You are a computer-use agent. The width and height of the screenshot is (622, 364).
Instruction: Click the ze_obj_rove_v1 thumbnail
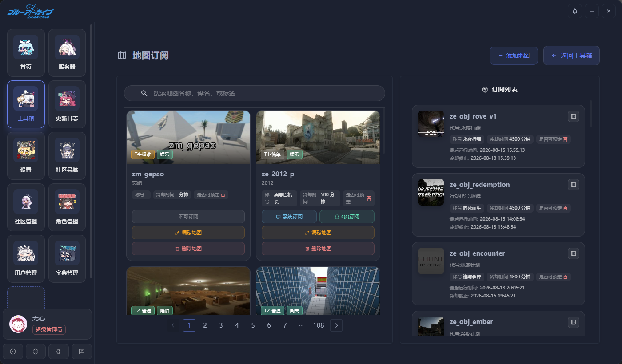coord(431,124)
